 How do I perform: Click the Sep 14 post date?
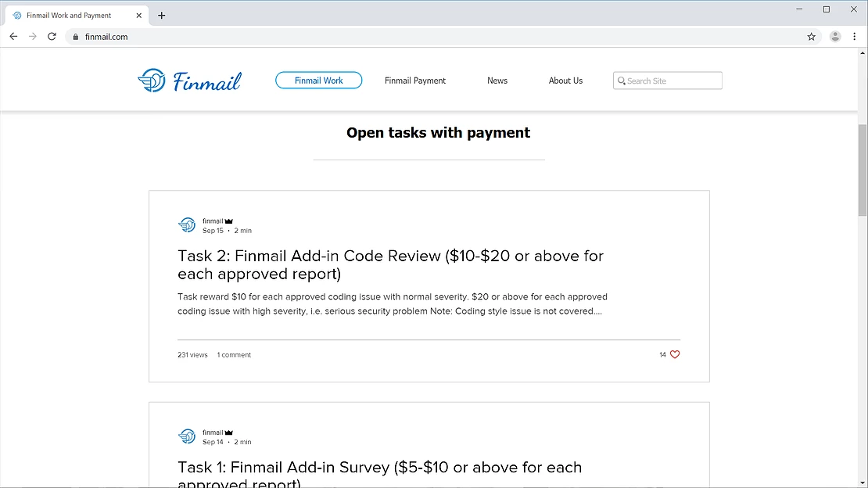coord(213,442)
